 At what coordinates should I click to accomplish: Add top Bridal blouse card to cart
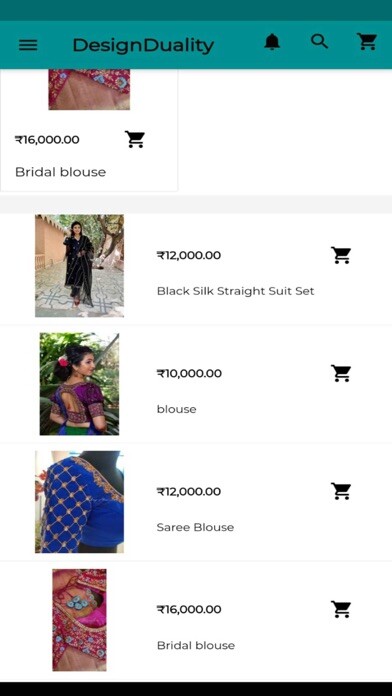135,139
